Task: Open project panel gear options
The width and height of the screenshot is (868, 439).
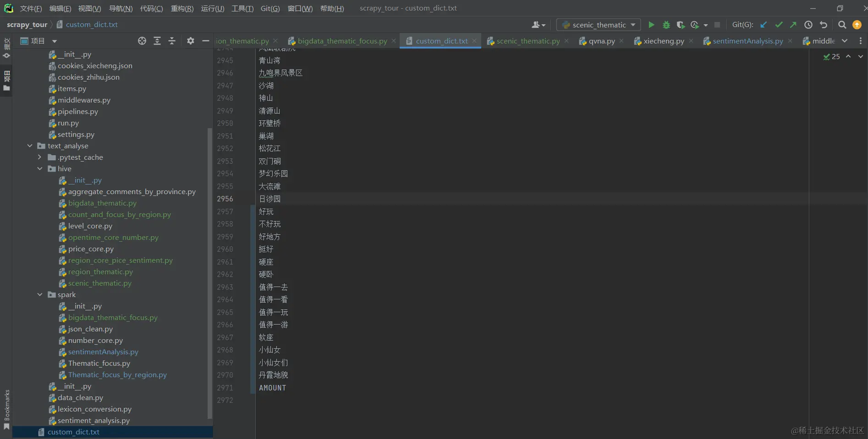Action: click(x=191, y=41)
